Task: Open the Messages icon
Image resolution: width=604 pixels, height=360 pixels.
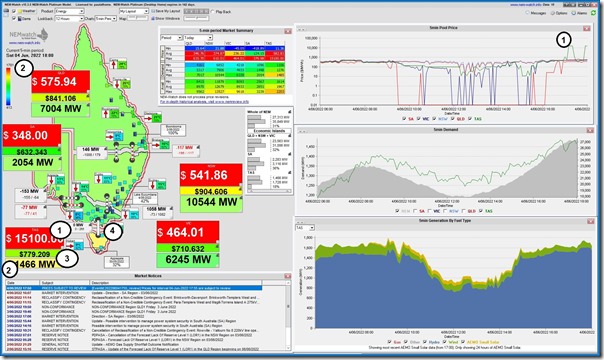Action: 527,13
